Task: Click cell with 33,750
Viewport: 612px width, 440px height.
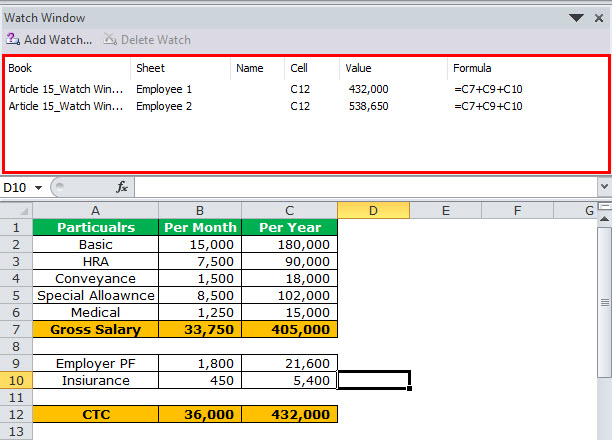Action: pyautogui.click(x=200, y=330)
